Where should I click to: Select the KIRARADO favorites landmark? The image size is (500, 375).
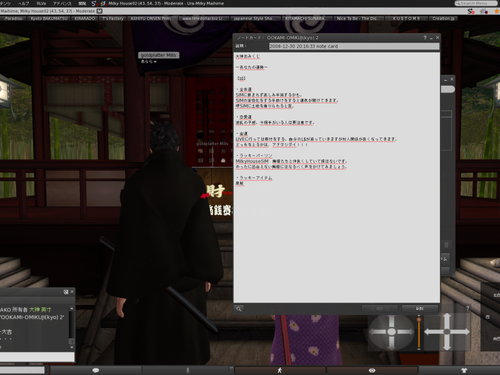pyautogui.click(x=85, y=18)
